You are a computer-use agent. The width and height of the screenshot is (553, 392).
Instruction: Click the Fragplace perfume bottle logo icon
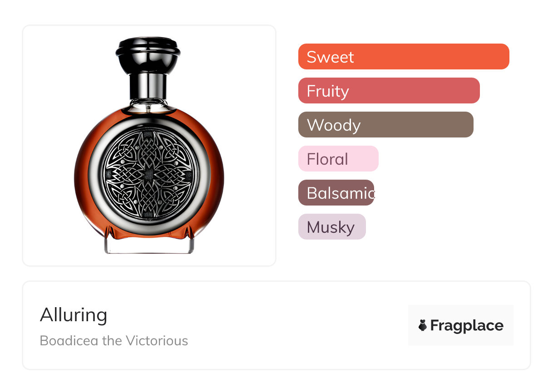point(423,325)
